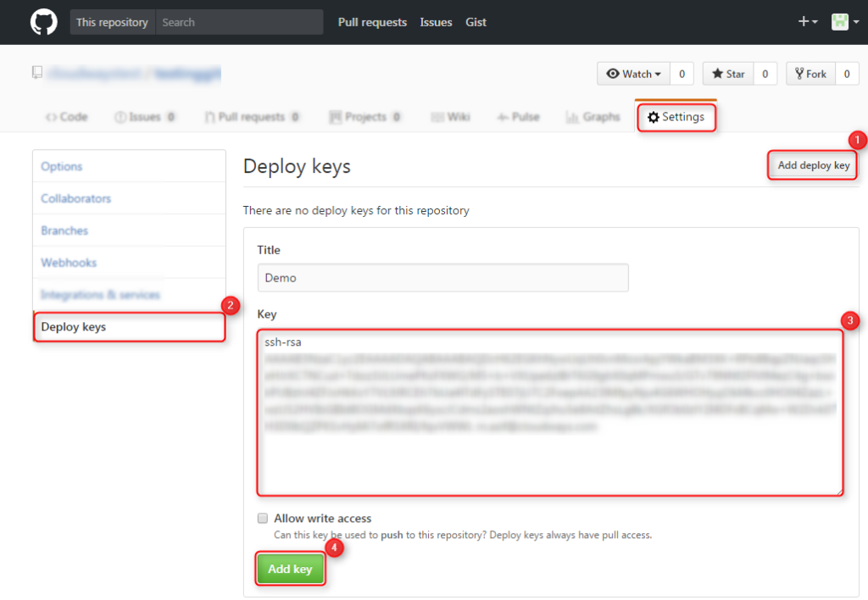Go to Issues in the top navigation
Viewport: 868px width, 600px height.
(x=436, y=22)
